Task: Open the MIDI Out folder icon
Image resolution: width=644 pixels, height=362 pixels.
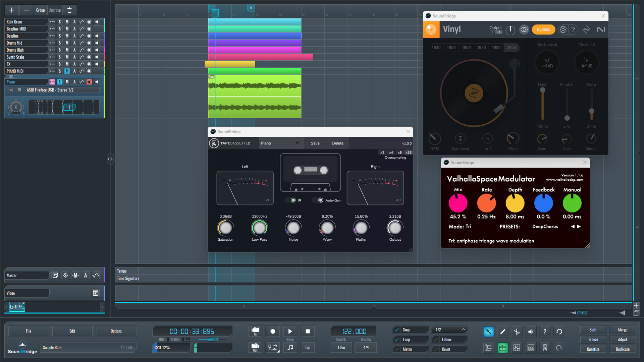Action: (x=255, y=347)
